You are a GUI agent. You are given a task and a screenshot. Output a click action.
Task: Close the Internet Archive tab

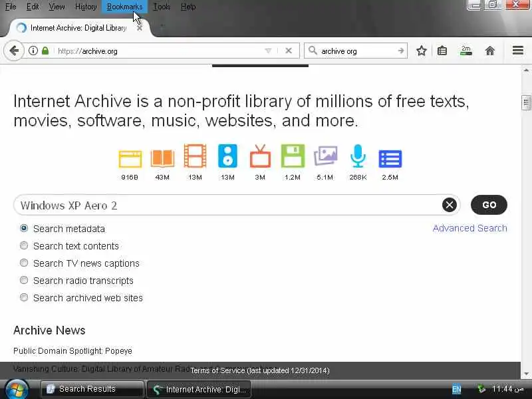(x=140, y=28)
